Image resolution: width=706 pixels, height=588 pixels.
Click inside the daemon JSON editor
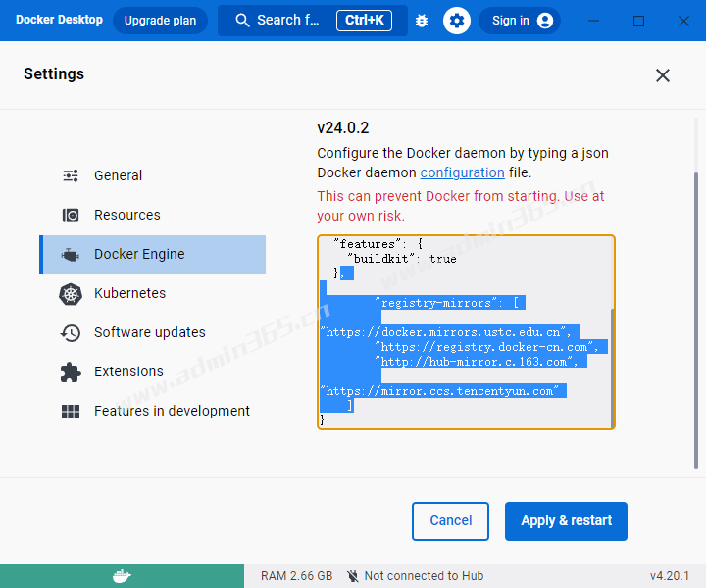(x=466, y=332)
